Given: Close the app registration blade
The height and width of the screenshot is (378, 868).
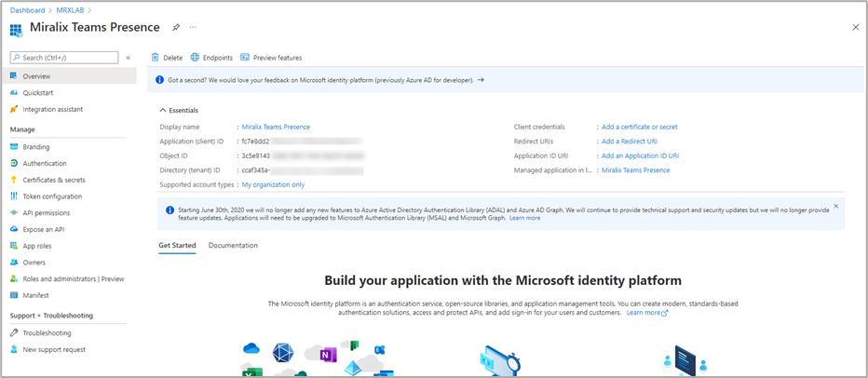Looking at the screenshot, I should point(855,27).
